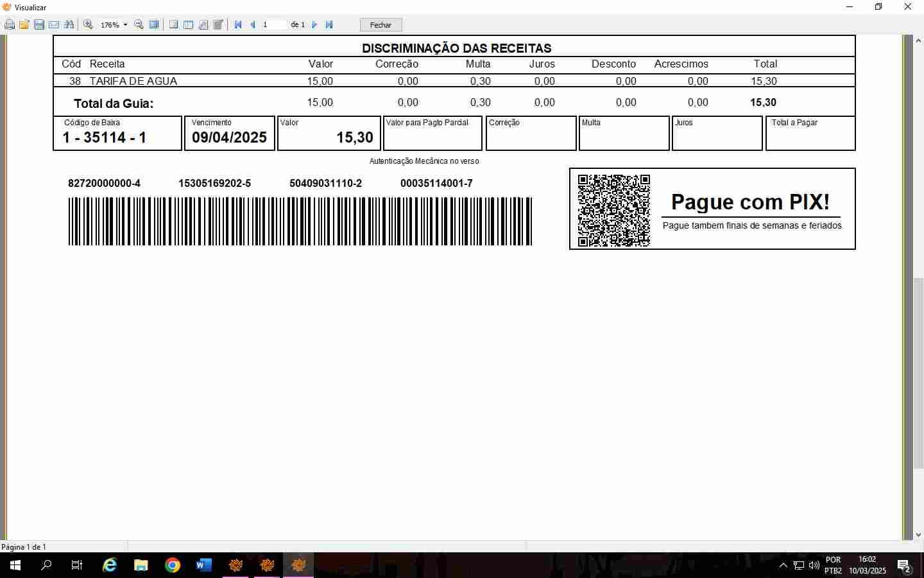Image resolution: width=924 pixels, height=578 pixels.
Task: Click the Print icon in the toolbar
Action: tap(10, 25)
